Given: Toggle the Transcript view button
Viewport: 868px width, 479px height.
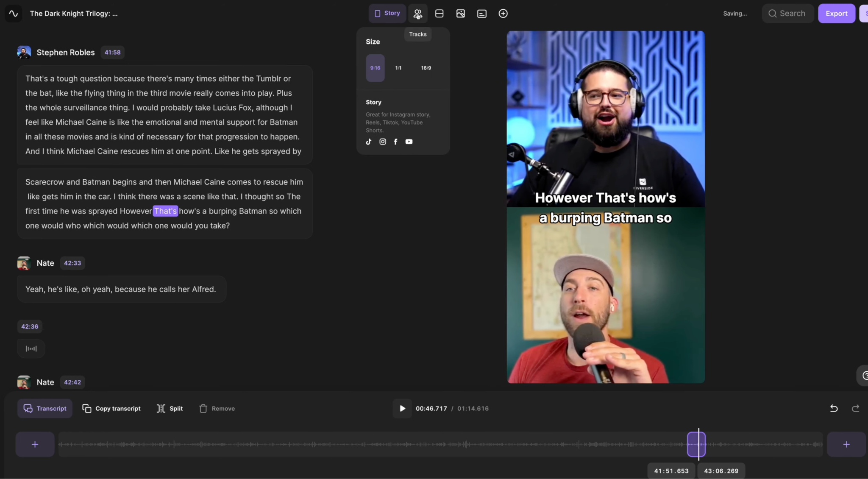Looking at the screenshot, I should click(45, 409).
